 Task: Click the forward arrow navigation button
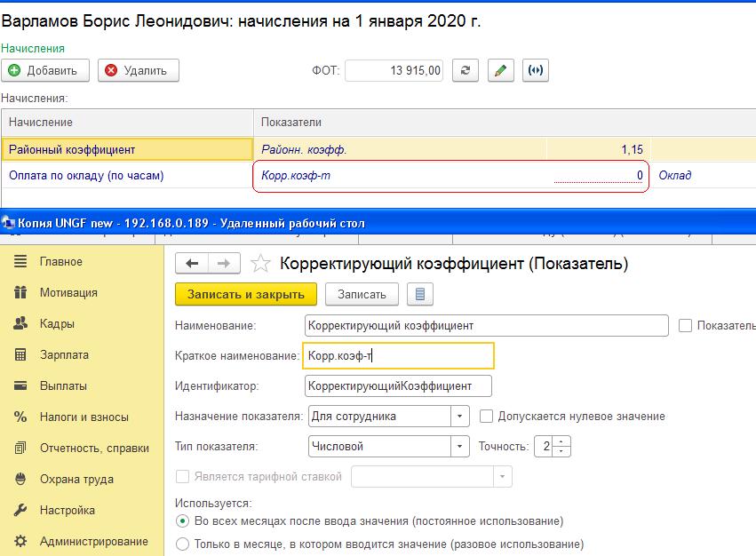point(224,263)
